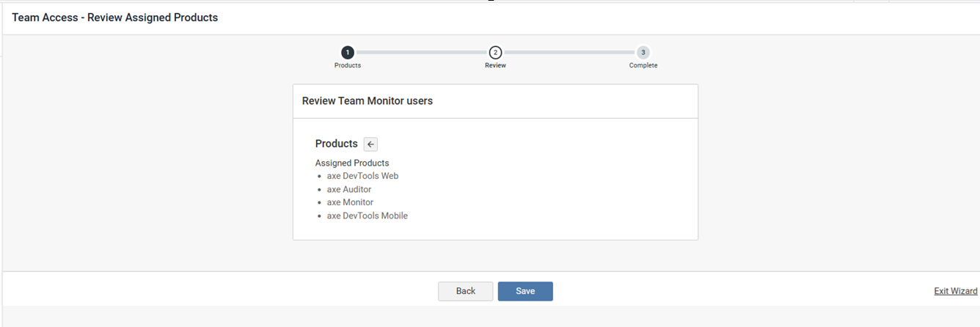980x327 pixels.
Task: Click the progress bar between steps 1 and 2
Action: [421, 52]
